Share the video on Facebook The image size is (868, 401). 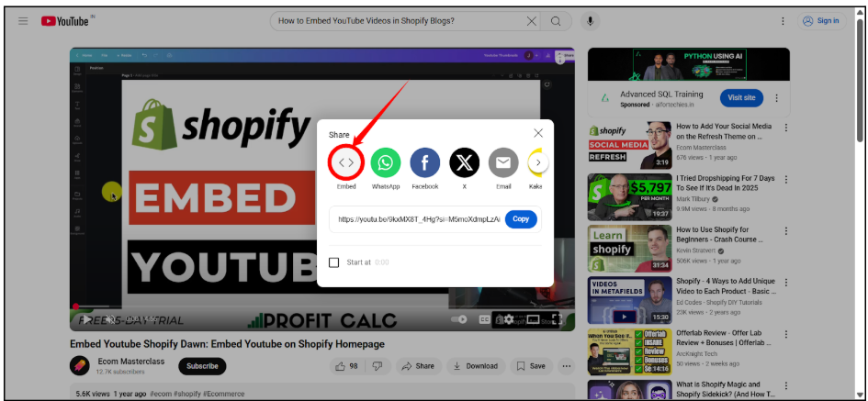click(x=424, y=162)
